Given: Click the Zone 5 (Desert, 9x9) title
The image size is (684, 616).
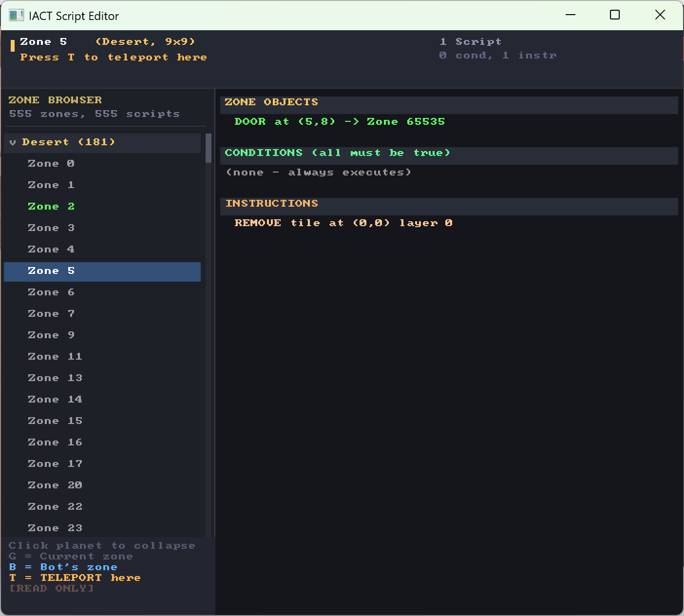Looking at the screenshot, I should click(x=107, y=42).
